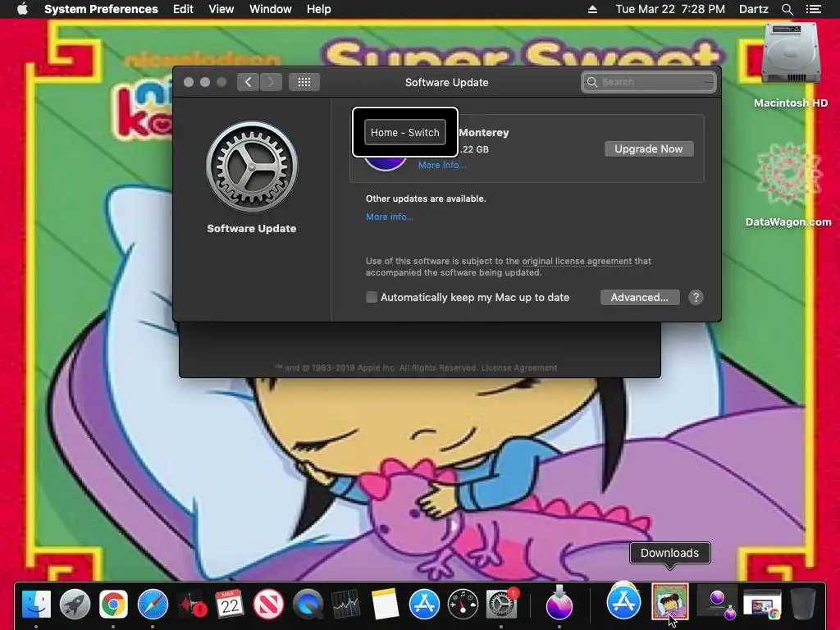Open Voice Memos in the Dock
This screenshot has width=840, height=630.
pyautogui.click(x=192, y=605)
